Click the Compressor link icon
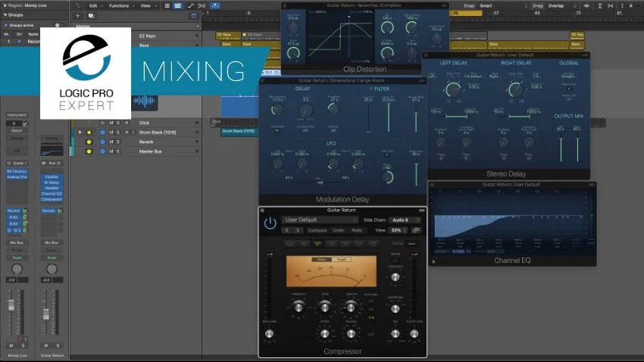Screen dimensions: 644x362 coord(416,230)
